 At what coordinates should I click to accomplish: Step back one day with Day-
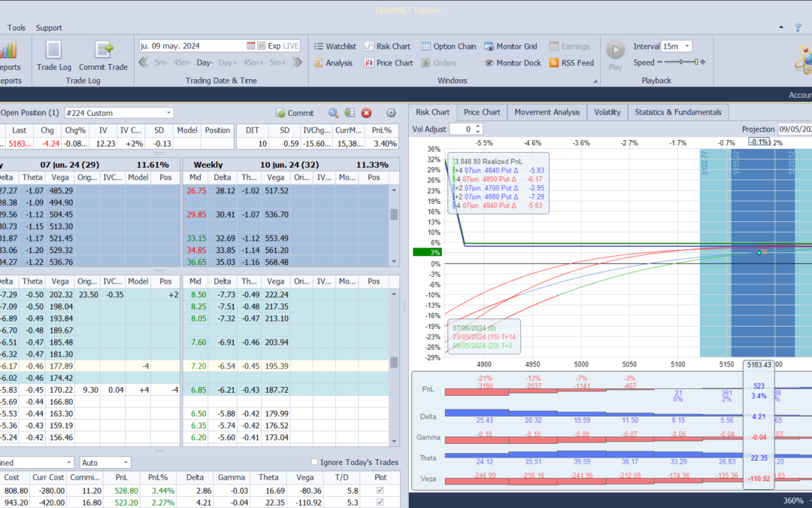[x=205, y=62]
